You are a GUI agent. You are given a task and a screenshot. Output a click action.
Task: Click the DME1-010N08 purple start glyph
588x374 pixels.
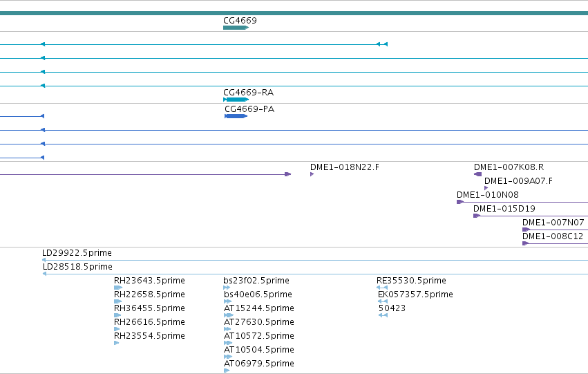[460, 202]
